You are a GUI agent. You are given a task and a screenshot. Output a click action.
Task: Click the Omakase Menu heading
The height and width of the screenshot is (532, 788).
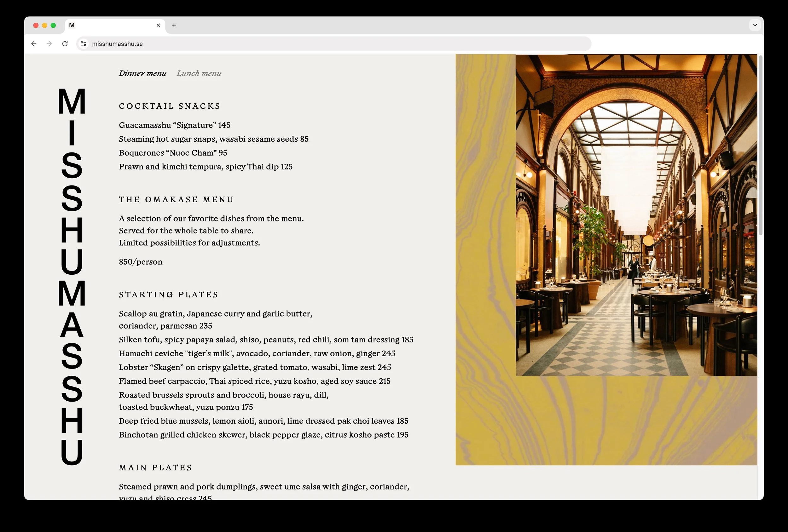tap(176, 200)
